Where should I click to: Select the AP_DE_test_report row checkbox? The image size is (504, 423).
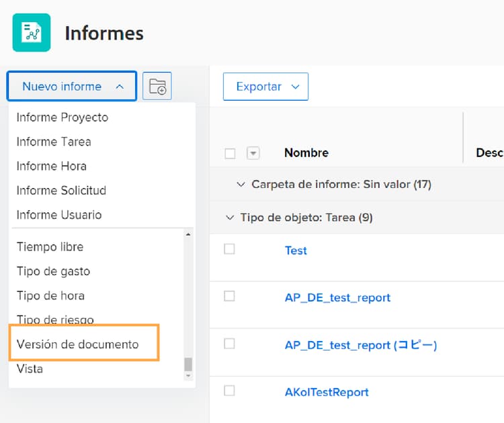tap(230, 296)
